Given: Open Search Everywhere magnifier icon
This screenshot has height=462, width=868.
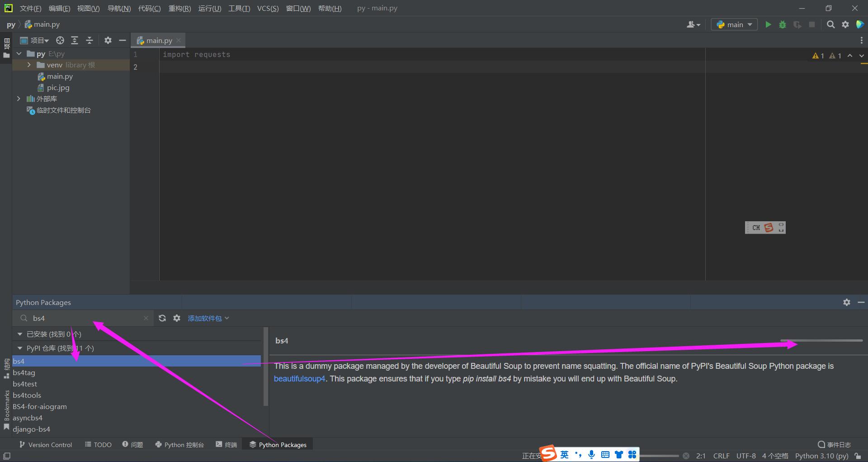Looking at the screenshot, I should (830, 24).
